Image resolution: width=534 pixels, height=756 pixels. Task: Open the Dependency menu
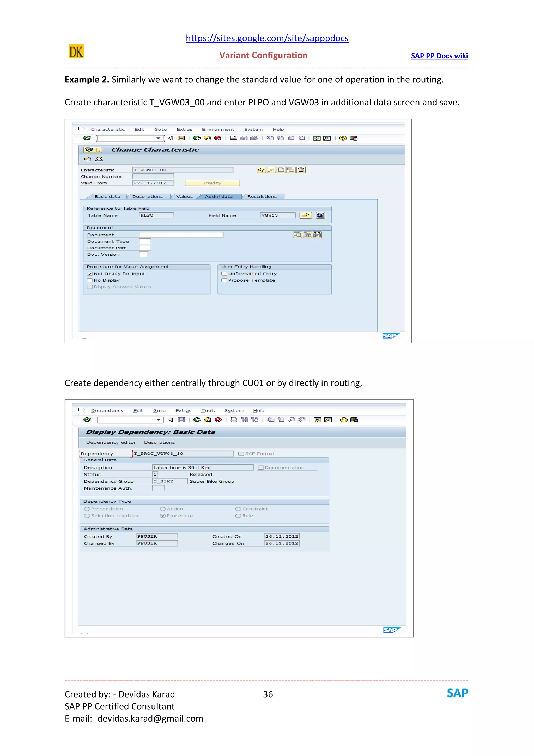(107, 410)
